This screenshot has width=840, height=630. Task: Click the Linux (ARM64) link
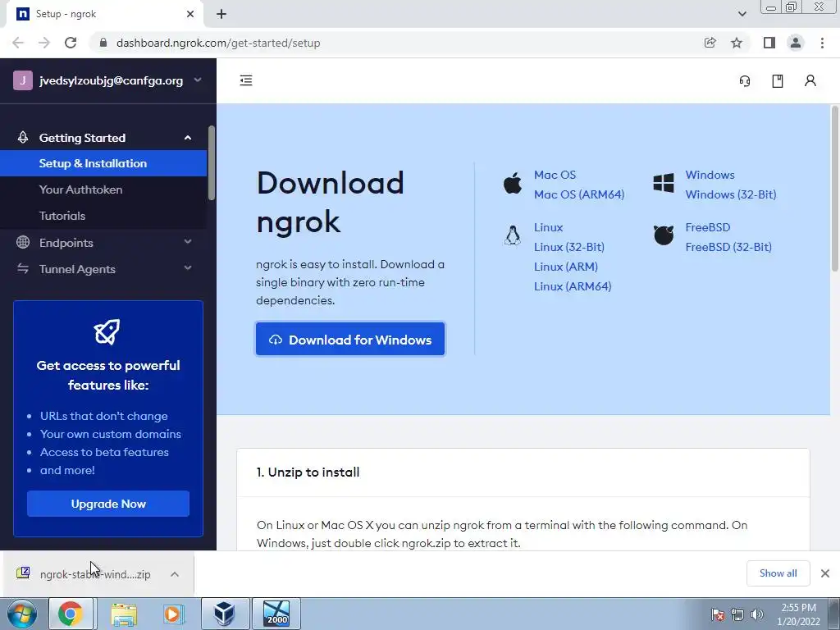coord(573,286)
